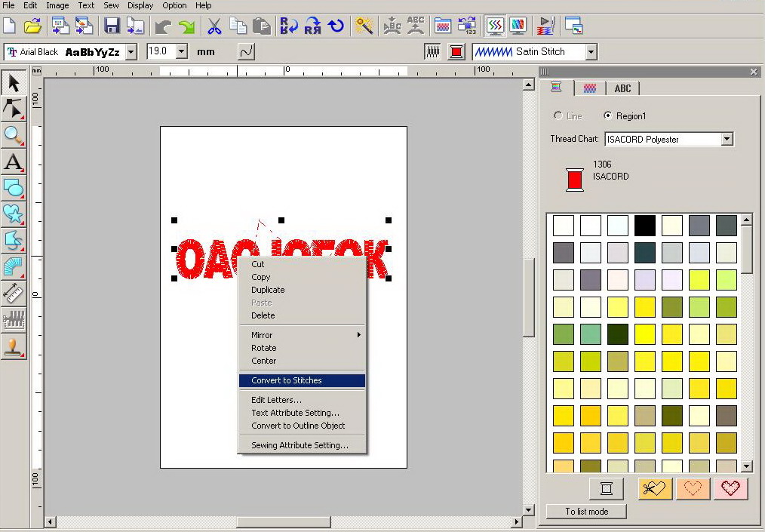Toggle the text transform curve button
The height and width of the screenshot is (532, 765).
coord(246,52)
